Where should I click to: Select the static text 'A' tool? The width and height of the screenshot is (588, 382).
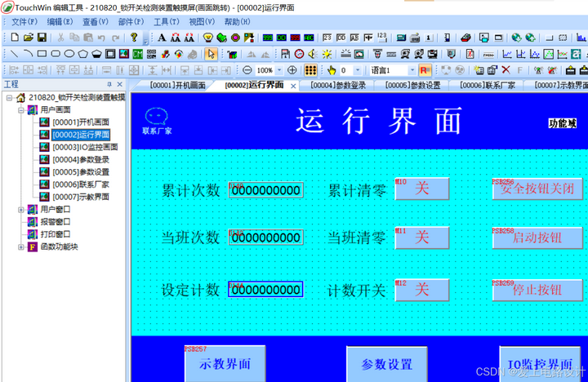click(x=162, y=38)
